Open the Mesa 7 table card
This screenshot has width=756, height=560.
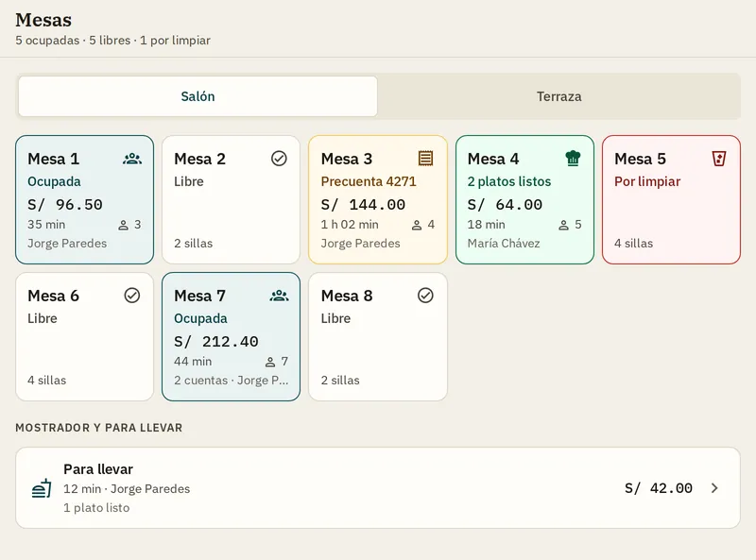[231, 336]
